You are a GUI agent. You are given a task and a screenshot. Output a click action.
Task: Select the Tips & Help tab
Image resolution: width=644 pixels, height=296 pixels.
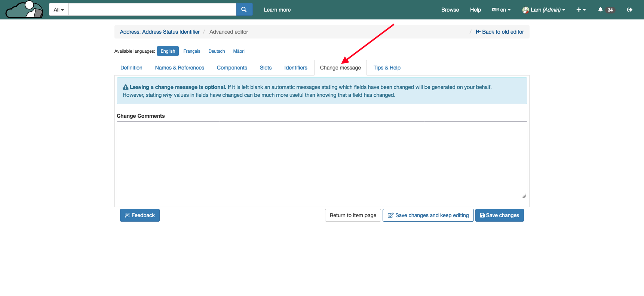387,68
